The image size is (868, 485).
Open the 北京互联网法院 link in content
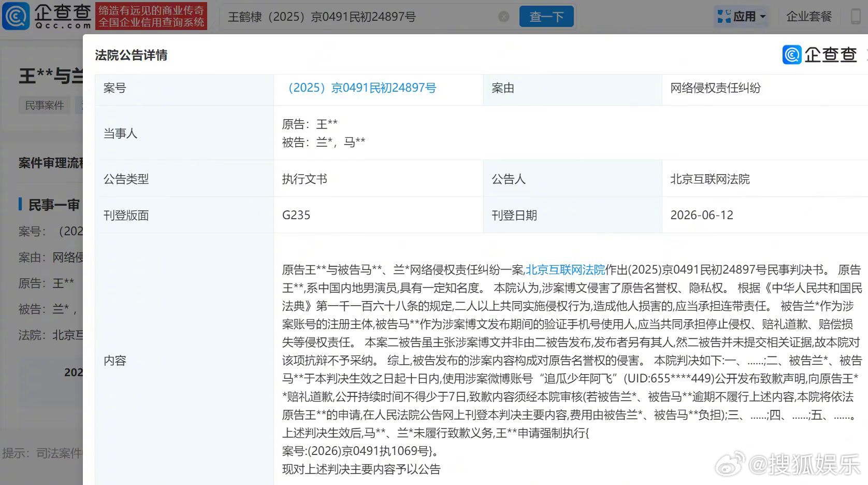pyautogui.click(x=565, y=270)
